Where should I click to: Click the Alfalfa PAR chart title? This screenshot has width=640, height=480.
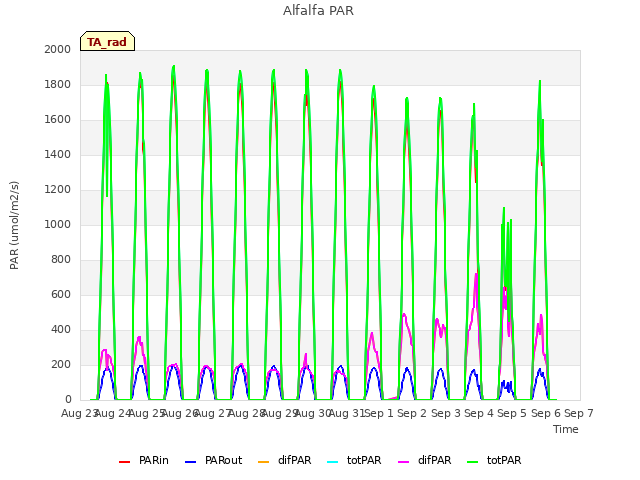pos(318,10)
